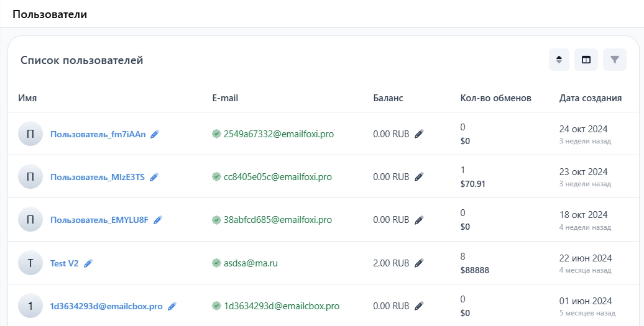Click the Имя column header
The width and height of the screenshot is (644, 326).
(x=27, y=98)
